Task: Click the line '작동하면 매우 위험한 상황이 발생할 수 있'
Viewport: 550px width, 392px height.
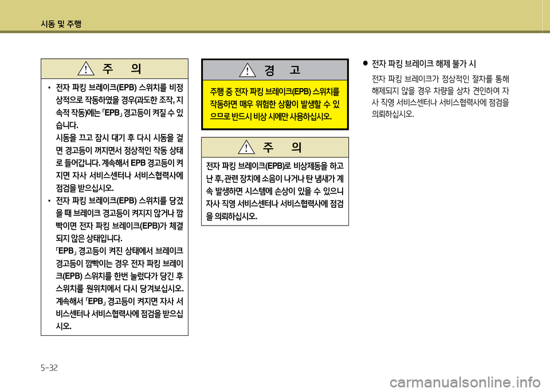Action: pyautogui.click(x=274, y=104)
